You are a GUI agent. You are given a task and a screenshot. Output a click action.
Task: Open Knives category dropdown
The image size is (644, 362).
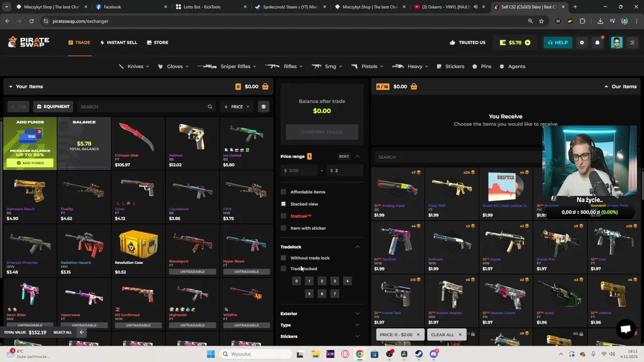[x=134, y=66]
